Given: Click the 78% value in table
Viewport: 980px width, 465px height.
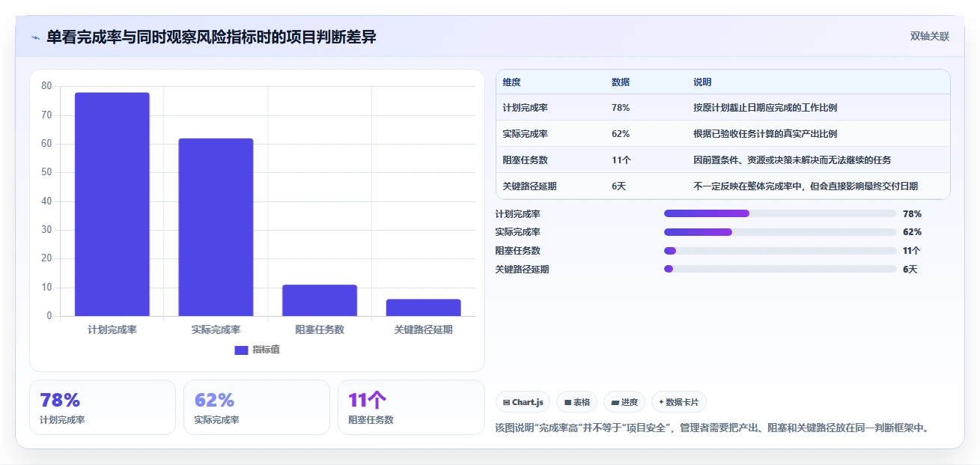Looking at the screenshot, I should [621, 108].
